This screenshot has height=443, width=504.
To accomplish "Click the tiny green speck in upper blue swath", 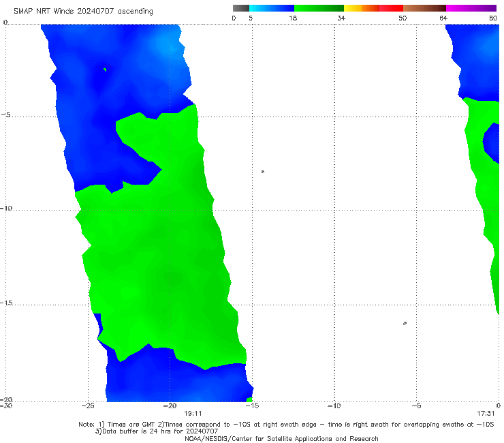I will pyautogui.click(x=105, y=70).
